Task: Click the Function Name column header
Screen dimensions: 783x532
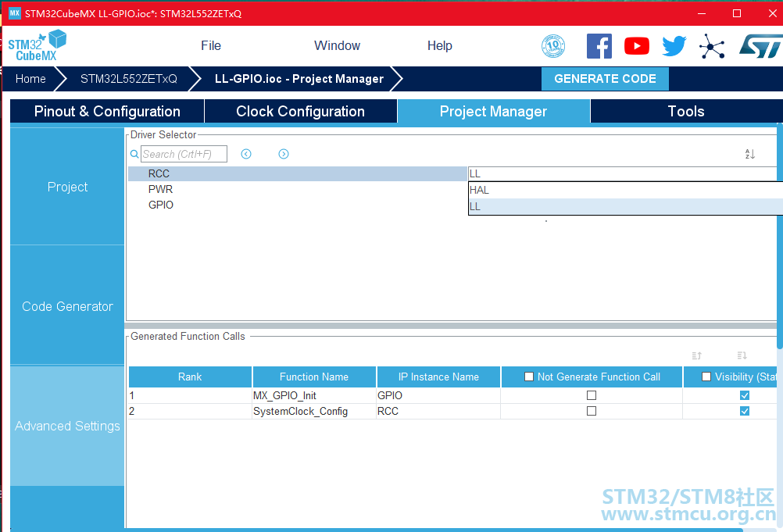Action: (x=314, y=377)
